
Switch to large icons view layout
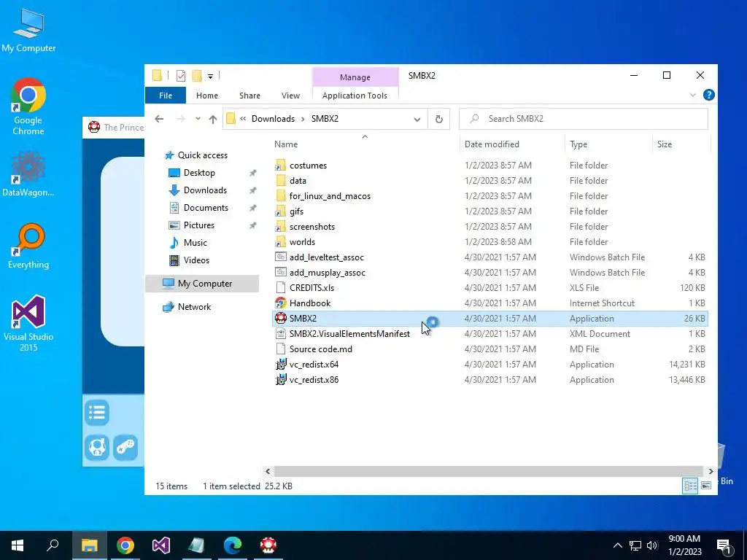click(x=706, y=486)
